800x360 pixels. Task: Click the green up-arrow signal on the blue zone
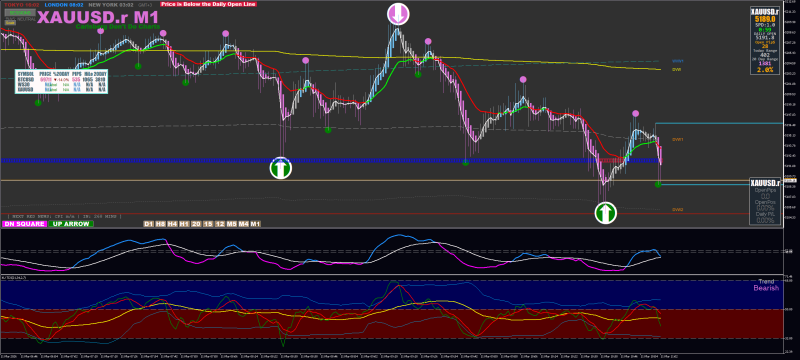click(x=281, y=168)
